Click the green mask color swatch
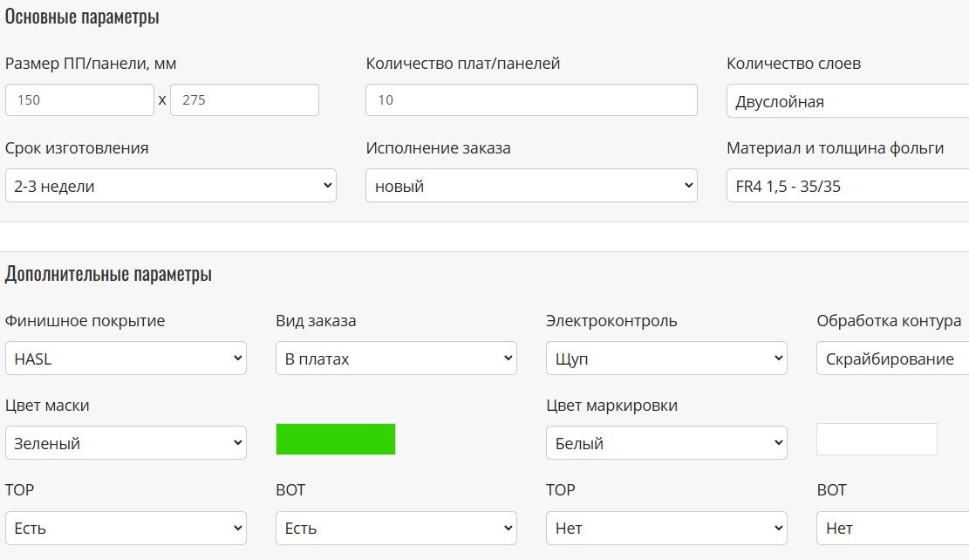 (336, 440)
